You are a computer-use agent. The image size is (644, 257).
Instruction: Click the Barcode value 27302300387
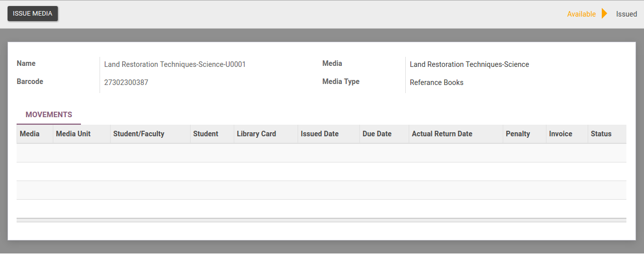126,82
